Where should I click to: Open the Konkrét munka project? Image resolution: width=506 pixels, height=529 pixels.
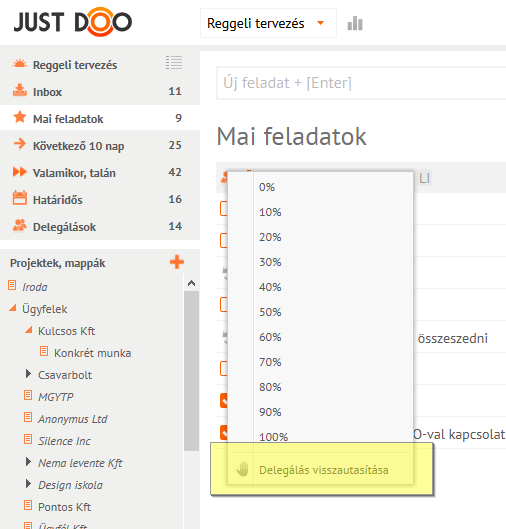tap(92, 353)
